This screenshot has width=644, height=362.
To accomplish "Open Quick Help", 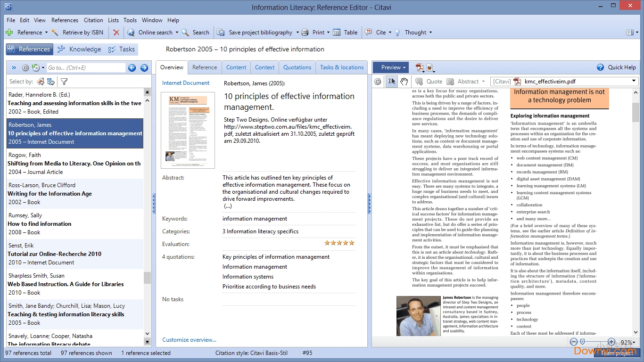I will 617,67.
